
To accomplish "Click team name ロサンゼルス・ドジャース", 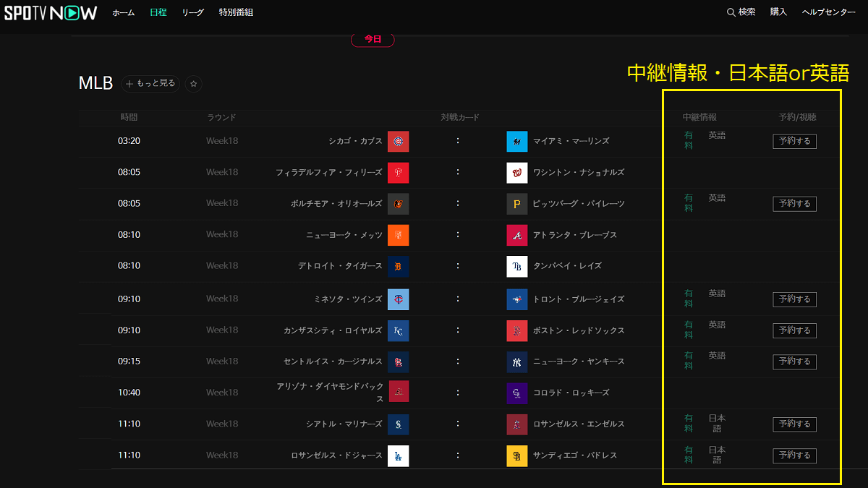I will (x=336, y=455).
